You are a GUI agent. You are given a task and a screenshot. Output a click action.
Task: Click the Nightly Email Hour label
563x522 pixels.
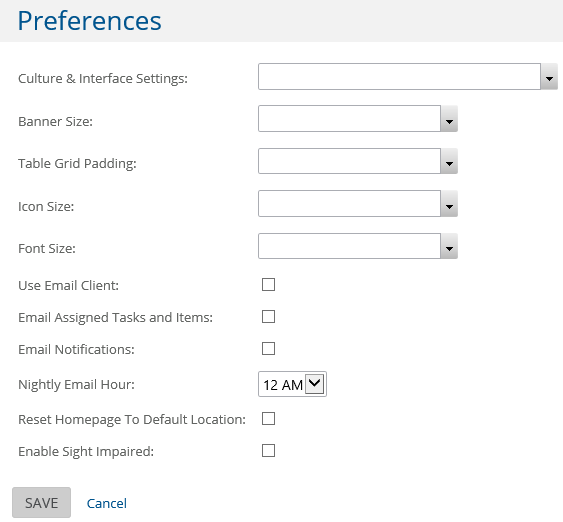pyautogui.click(x=76, y=384)
